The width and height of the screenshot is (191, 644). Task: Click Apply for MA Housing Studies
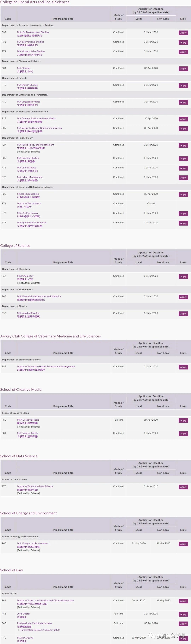point(183,159)
